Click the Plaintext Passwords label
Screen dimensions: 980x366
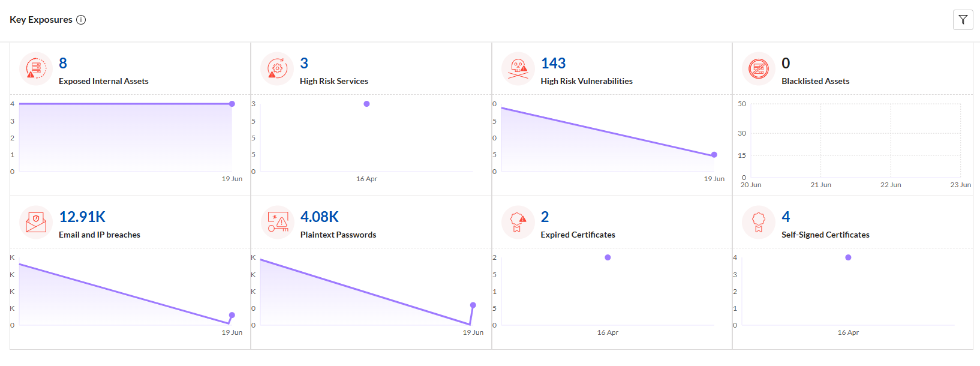pyautogui.click(x=338, y=235)
